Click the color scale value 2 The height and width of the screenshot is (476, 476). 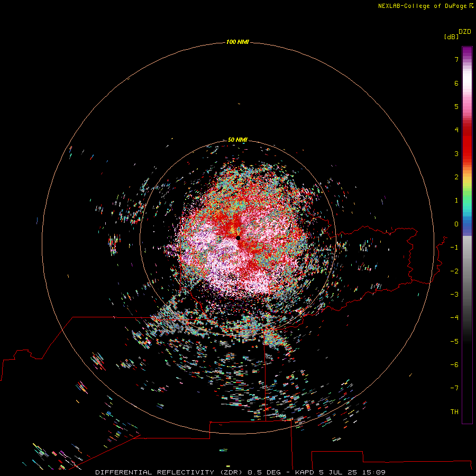click(x=456, y=177)
